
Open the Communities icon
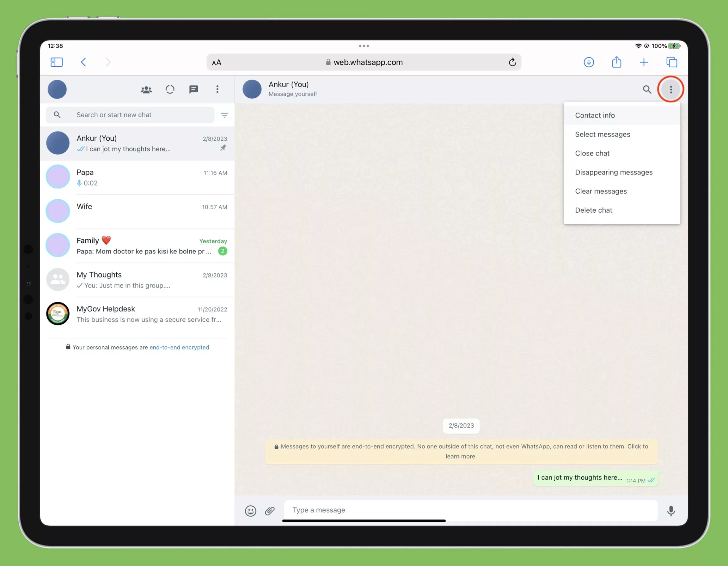[x=146, y=89]
